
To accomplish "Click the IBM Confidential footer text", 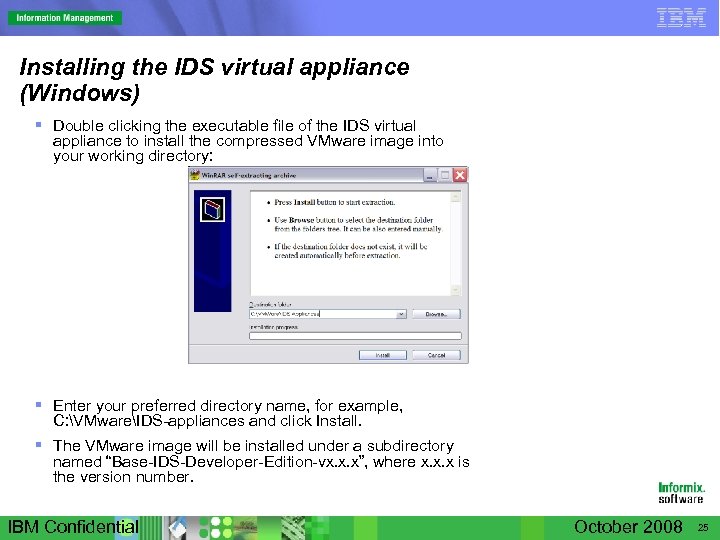I will pyautogui.click(x=73, y=527).
